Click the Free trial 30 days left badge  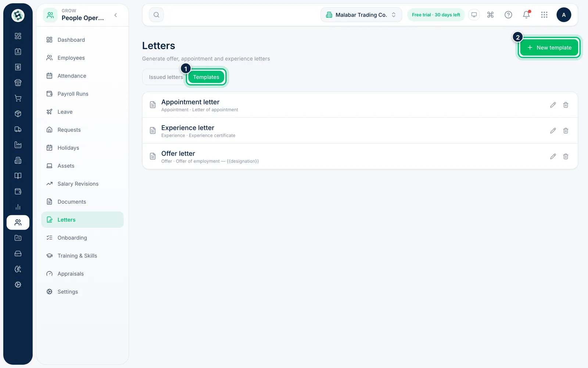pos(436,15)
